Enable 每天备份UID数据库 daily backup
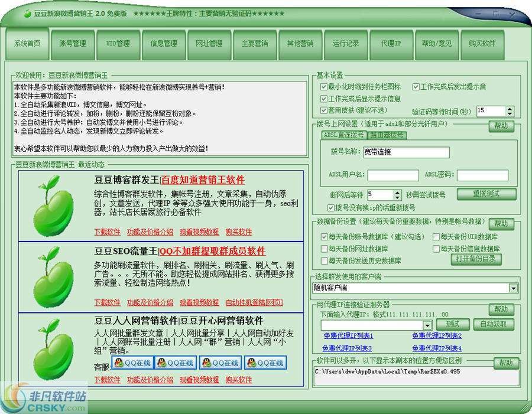The height and width of the screenshot is (414, 532). (x=436, y=236)
